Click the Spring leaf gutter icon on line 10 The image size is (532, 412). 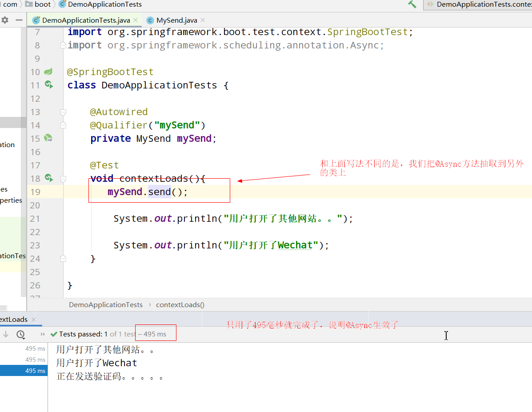pos(48,71)
